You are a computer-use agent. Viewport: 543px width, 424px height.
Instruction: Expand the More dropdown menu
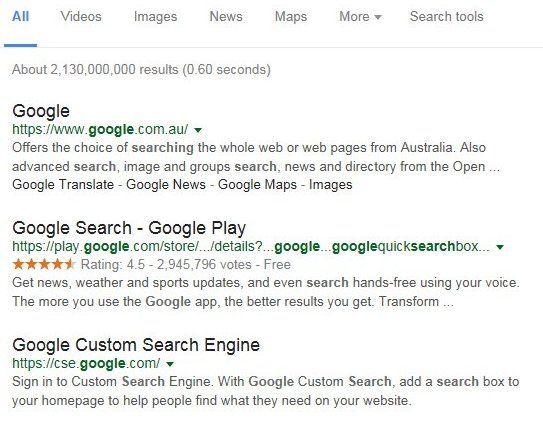(x=360, y=16)
